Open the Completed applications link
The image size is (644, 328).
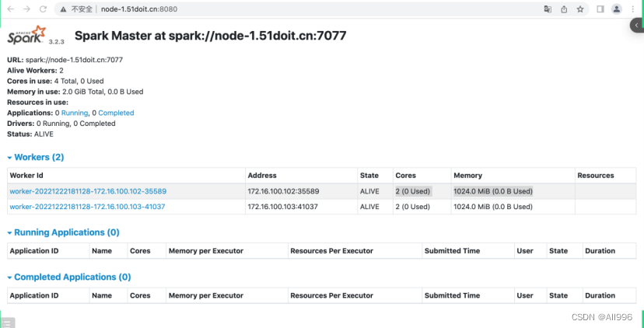116,113
